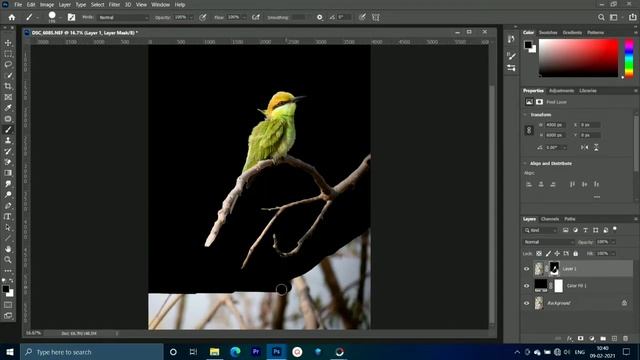Select the Rectangular Marquee tool
The height and width of the screenshot is (360, 640).
(x=8, y=54)
